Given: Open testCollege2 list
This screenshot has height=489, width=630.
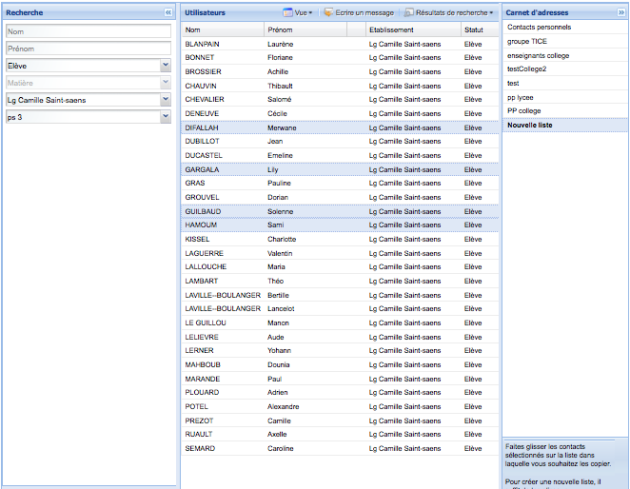Looking at the screenshot, I should pyautogui.click(x=565, y=69).
